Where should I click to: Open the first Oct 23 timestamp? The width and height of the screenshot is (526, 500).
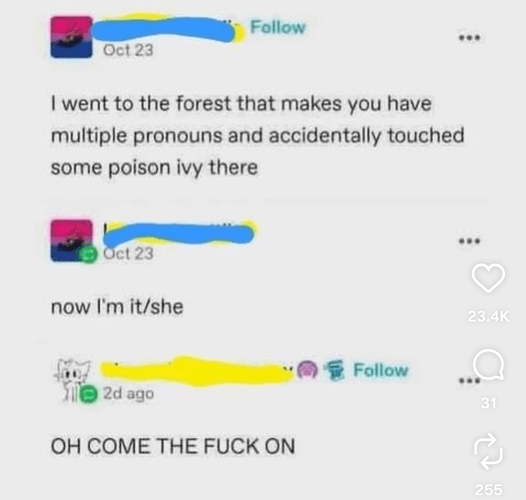(128, 50)
